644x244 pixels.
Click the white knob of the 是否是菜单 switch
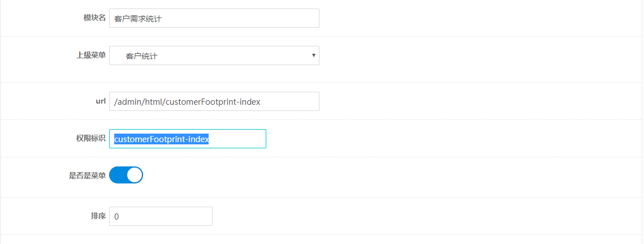[135, 175]
